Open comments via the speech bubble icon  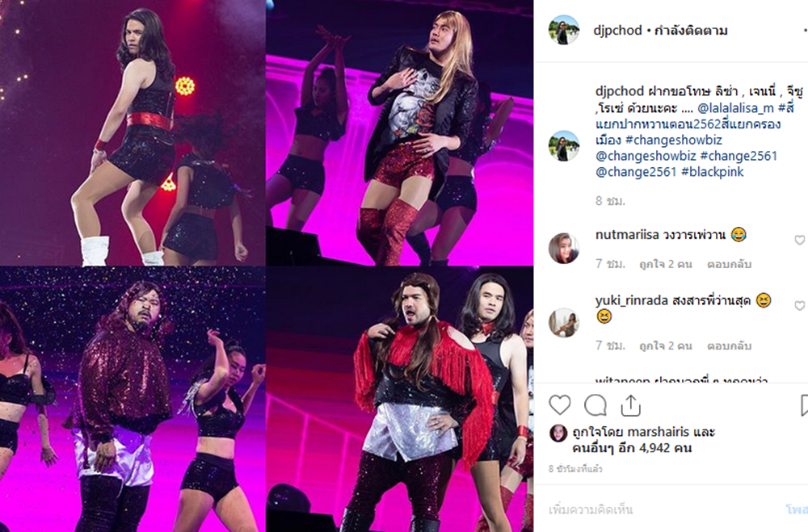(595, 405)
